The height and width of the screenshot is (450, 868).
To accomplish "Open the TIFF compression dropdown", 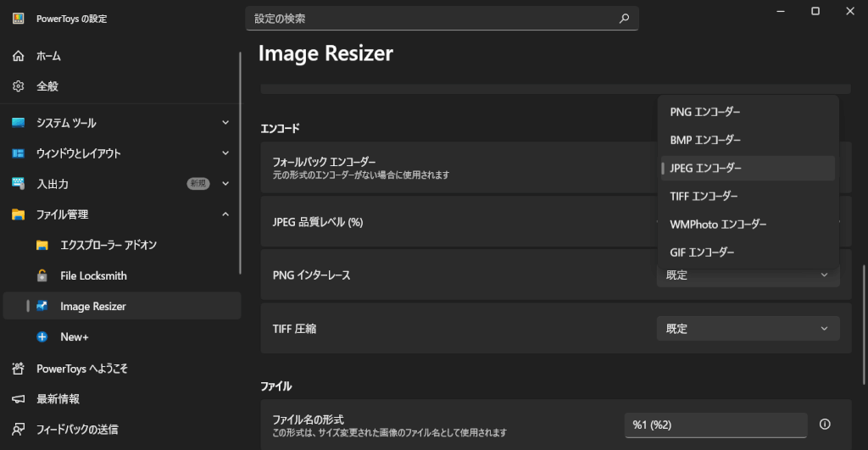I will click(748, 329).
